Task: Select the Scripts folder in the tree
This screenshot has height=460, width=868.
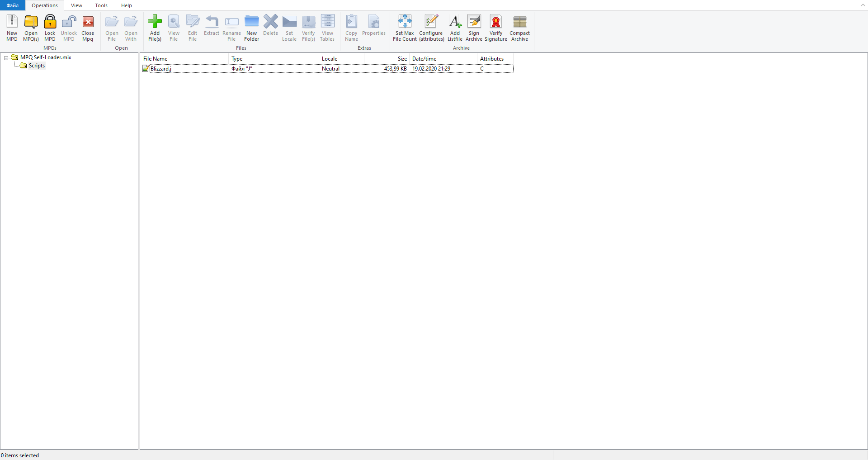Action: 37,66
